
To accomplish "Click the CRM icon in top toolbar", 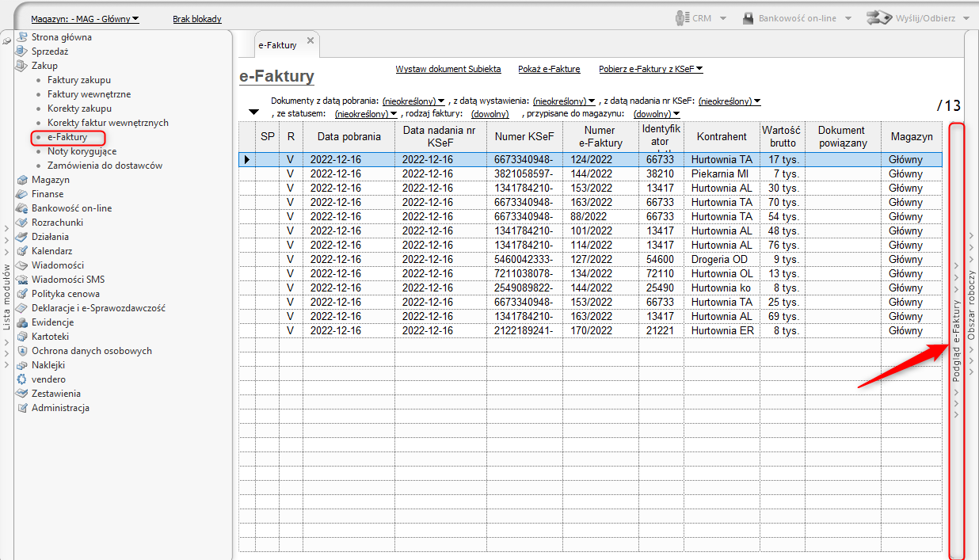I will coord(681,18).
